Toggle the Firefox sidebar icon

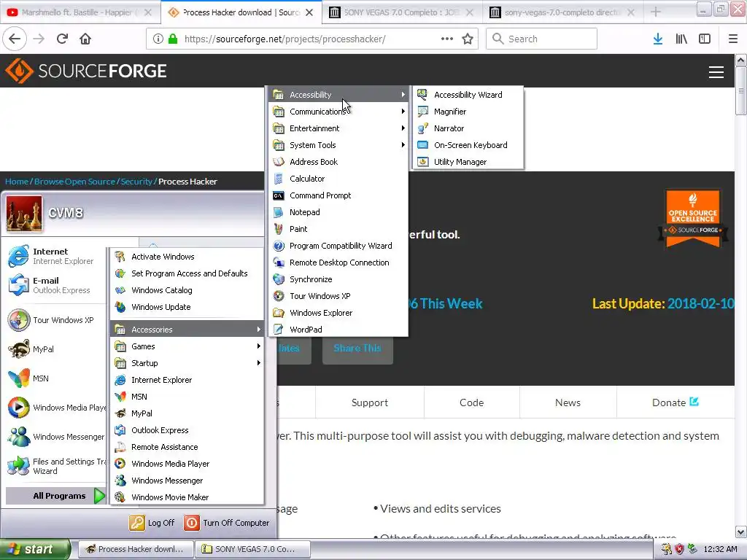click(x=705, y=39)
